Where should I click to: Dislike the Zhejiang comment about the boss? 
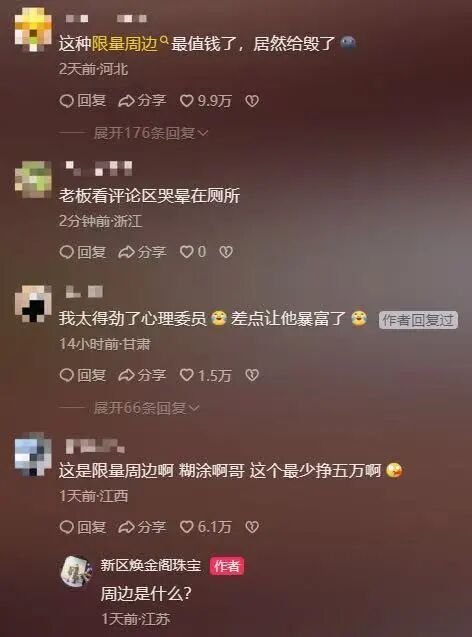[x=226, y=252]
